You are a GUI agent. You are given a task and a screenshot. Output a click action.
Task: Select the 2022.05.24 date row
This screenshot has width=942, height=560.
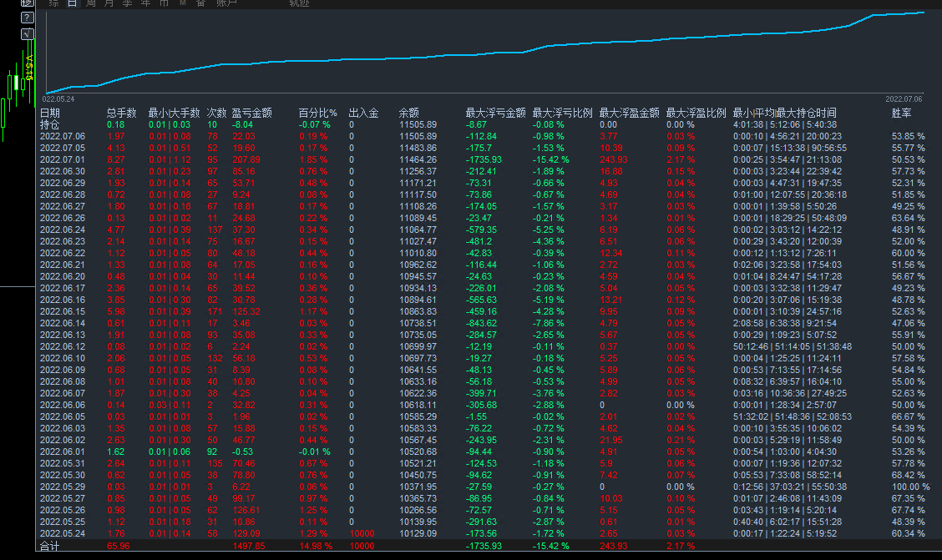(x=63, y=533)
